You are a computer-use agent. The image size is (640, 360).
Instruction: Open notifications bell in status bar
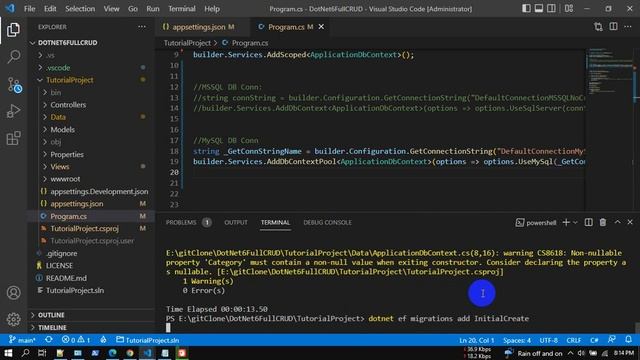coord(629,340)
